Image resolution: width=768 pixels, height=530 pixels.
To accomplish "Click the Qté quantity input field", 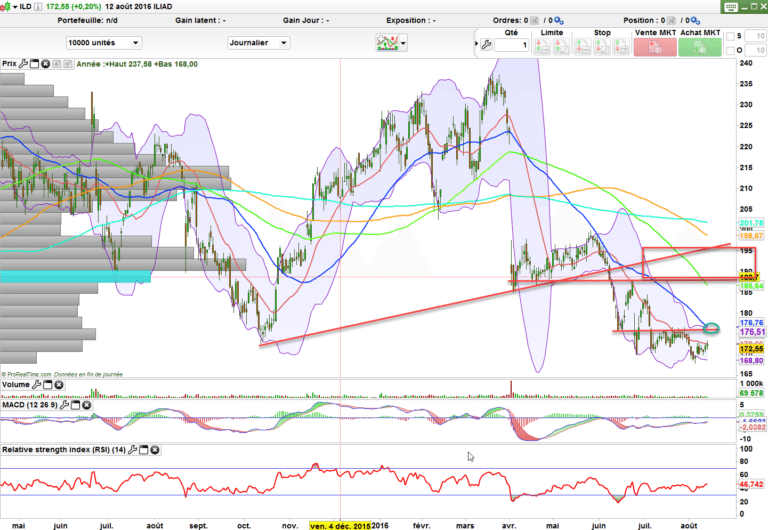I will click(x=511, y=45).
